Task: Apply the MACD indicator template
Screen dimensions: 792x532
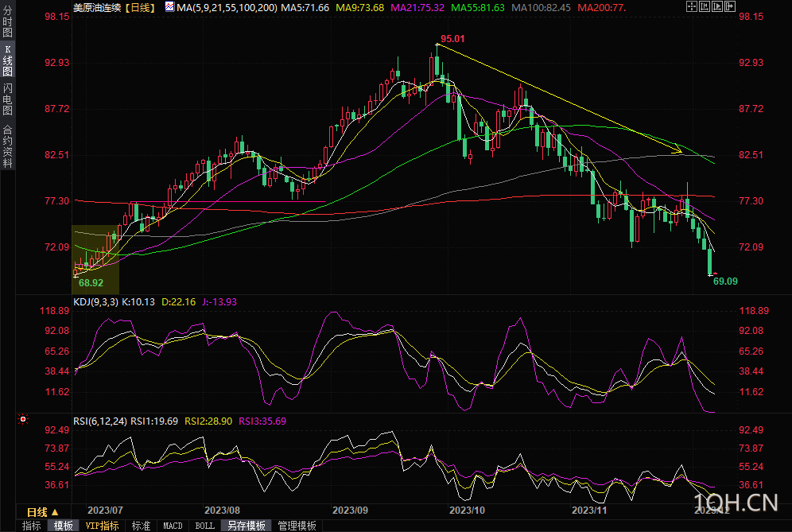Action: pos(173,526)
